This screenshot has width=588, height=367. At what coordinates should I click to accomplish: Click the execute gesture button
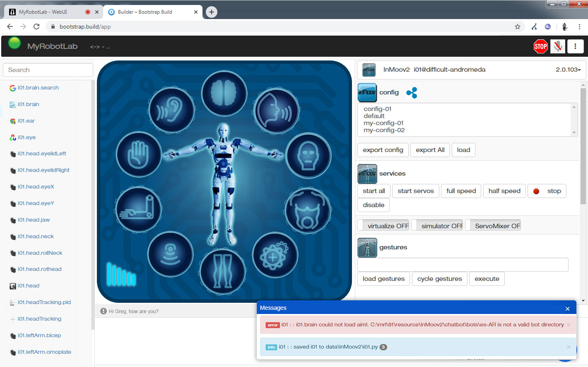(x=487, y=279)
